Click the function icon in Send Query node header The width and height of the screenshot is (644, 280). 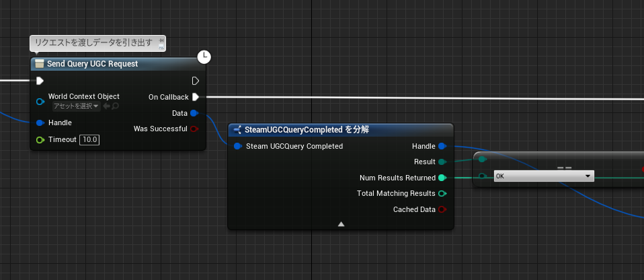40,64
